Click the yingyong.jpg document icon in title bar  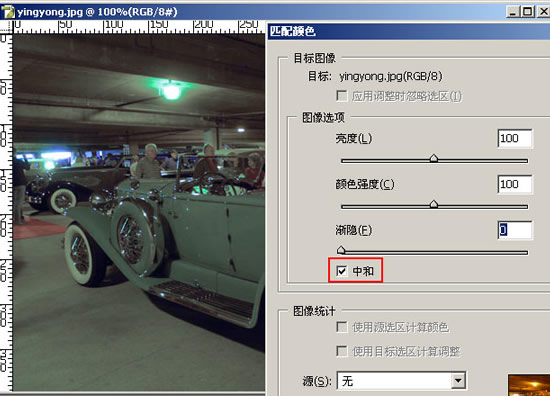(8, 12)
